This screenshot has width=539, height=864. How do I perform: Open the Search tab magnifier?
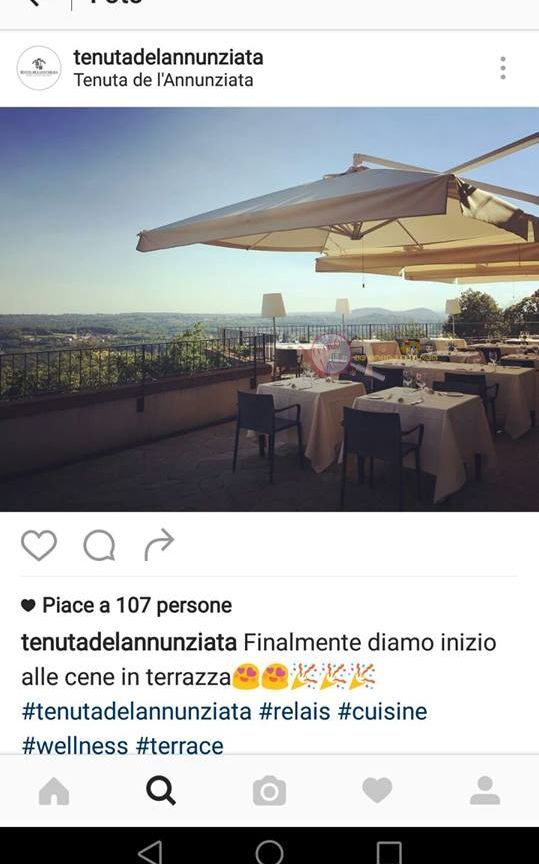click(161, 791)
